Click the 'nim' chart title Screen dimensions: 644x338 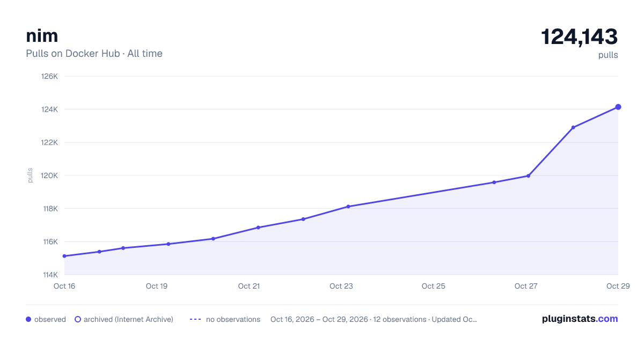(x=42, y=35)
